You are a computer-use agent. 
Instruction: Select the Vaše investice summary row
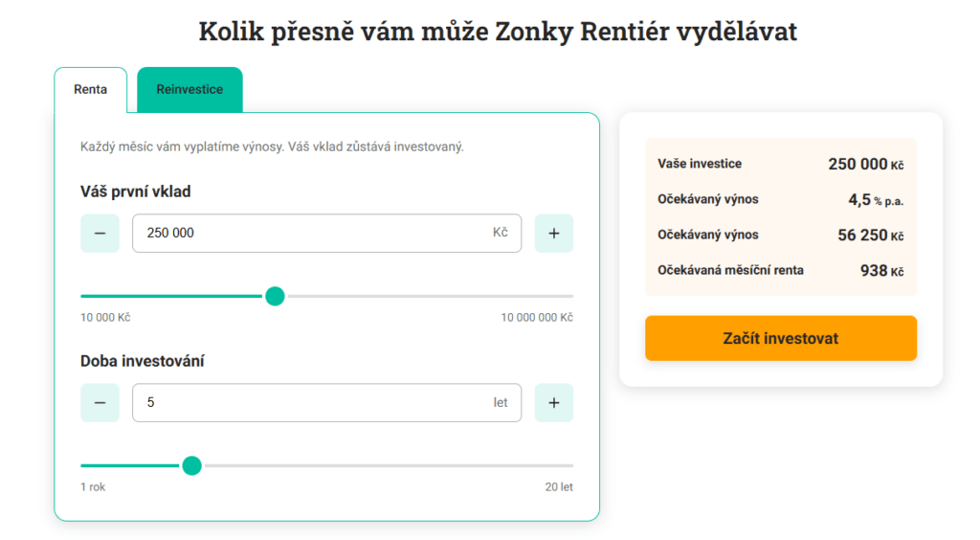tap(780, 164)
